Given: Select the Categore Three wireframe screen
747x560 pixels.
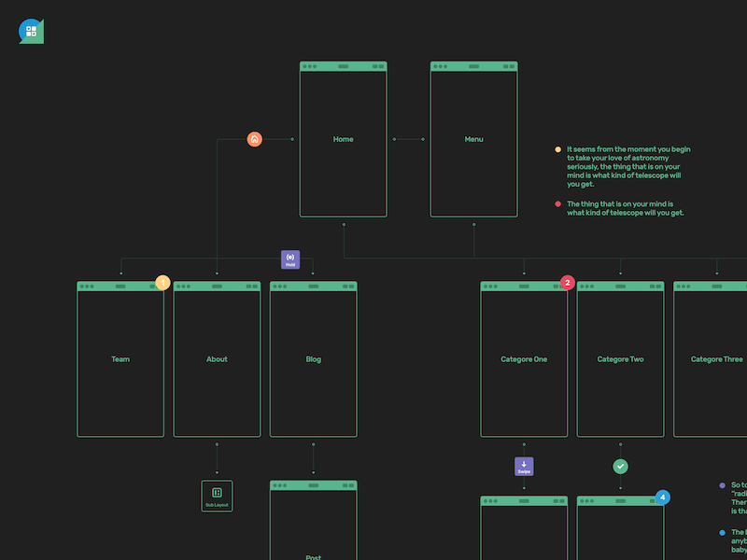Looking at the screenshot, I should tap(710, 359).
